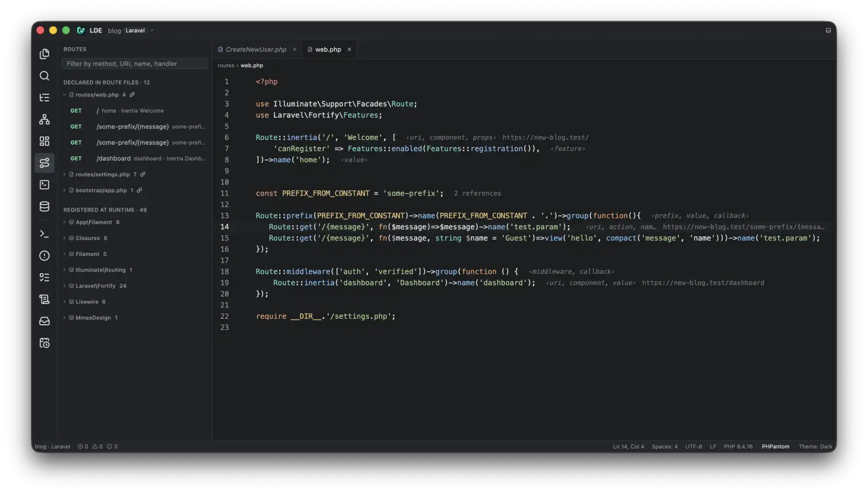Open the inbox tray icon in the sidebar
The image size is (868, 494).
pos(44,321)
